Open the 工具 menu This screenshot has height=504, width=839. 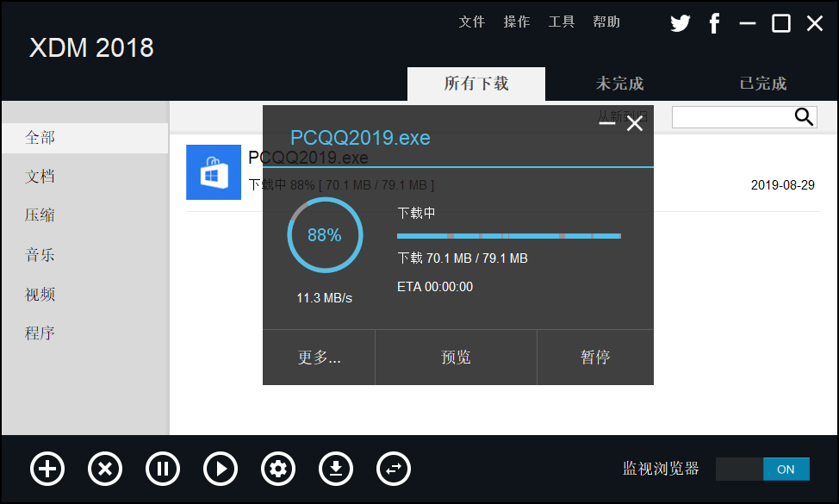click(562, 22)
